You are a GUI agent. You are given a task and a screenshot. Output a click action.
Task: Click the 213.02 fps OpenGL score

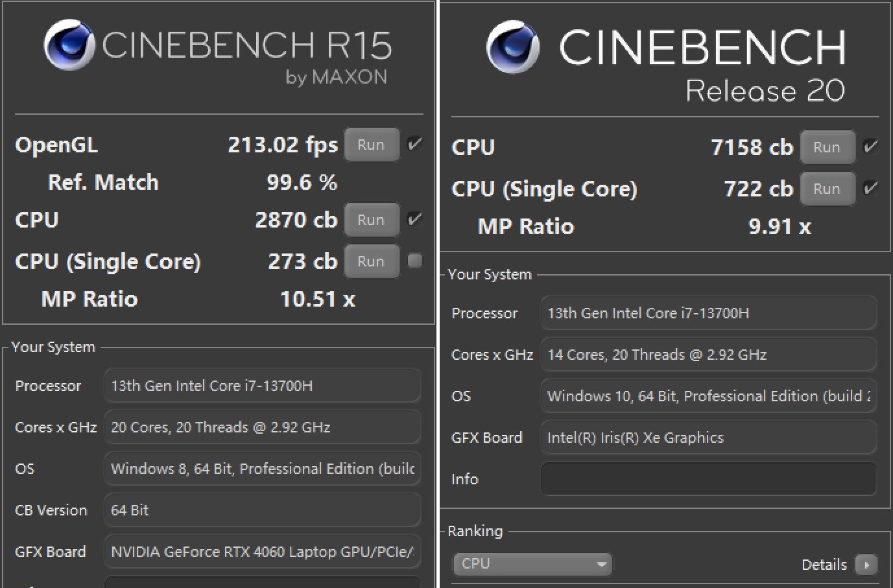(283, 145)
